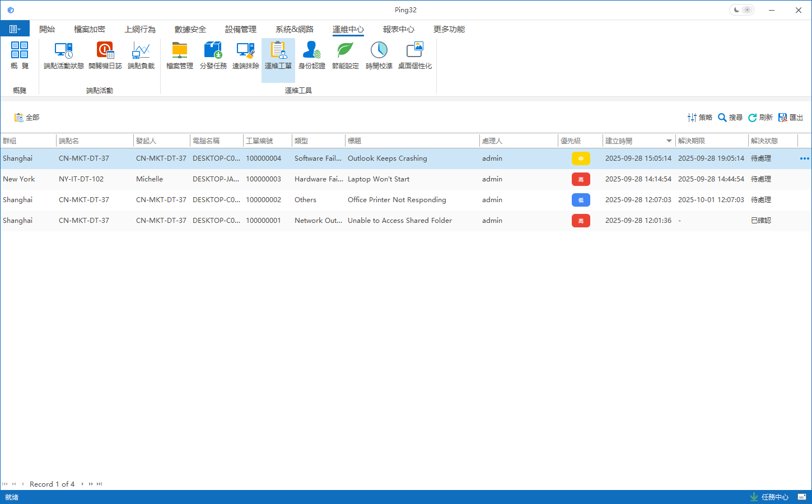Viewport: 812px width, 504px height.
Task: Open the 時間校準 time calibration tool
Action: coord(379,55)
